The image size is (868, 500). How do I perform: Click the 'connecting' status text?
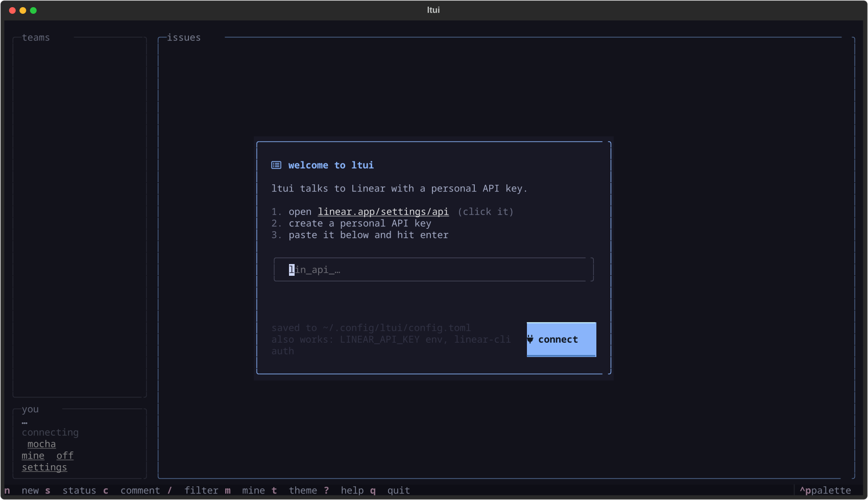(50, 433)
